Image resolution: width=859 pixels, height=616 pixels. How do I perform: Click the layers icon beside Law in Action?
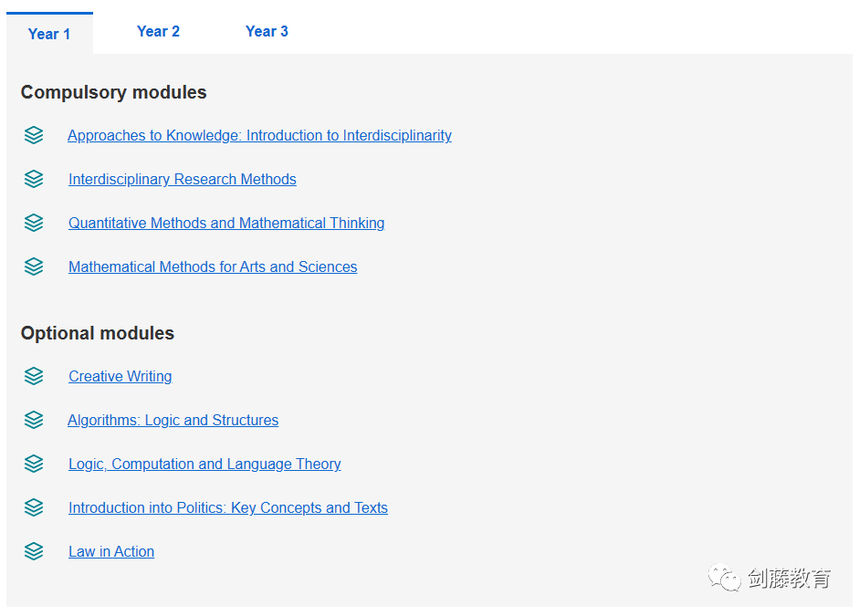pyautogui.click(x=34, y=551)
